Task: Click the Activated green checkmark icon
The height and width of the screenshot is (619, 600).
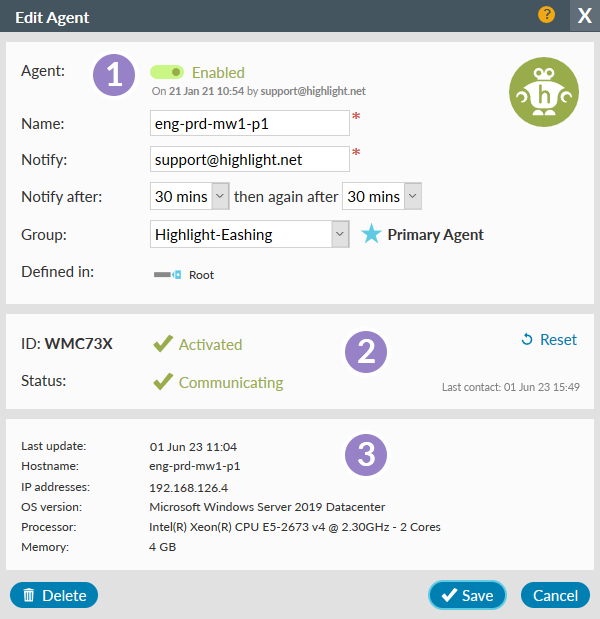Action: (163, 344)
